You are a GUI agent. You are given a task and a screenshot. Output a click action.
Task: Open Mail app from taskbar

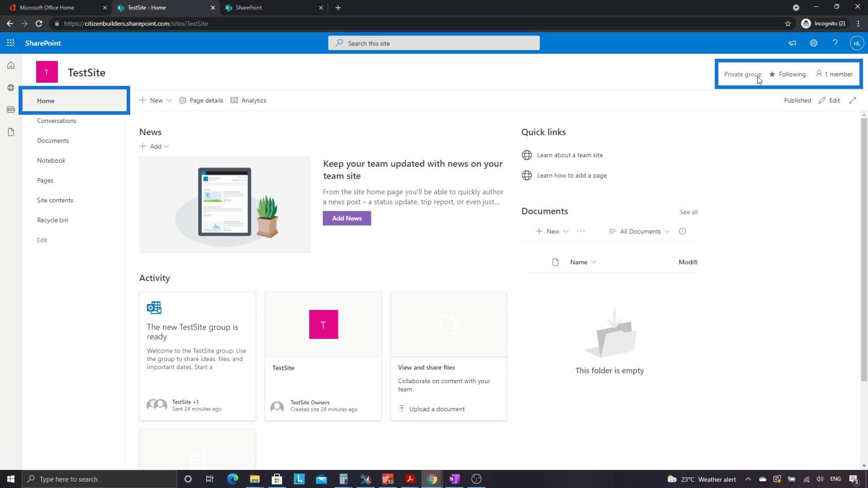click(321, 479)
